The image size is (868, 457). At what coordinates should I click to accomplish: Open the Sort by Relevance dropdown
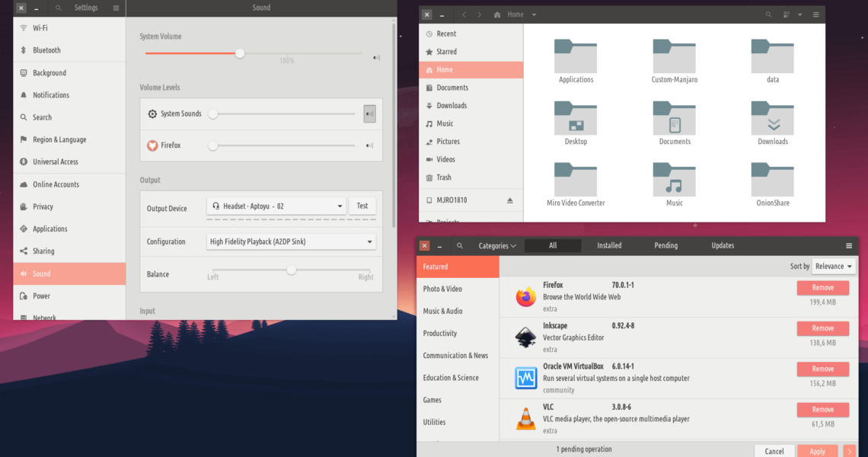tap(834, 267)
